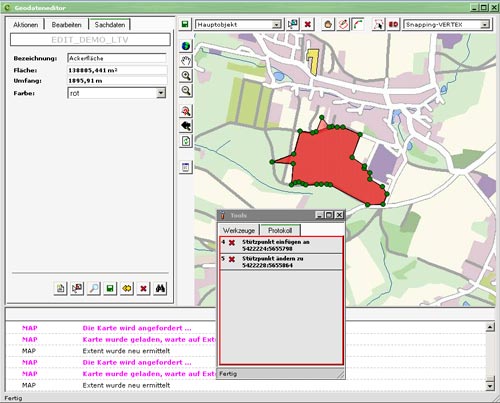
Task: Click the Fläche value field
Action: (x=117, y=70)
